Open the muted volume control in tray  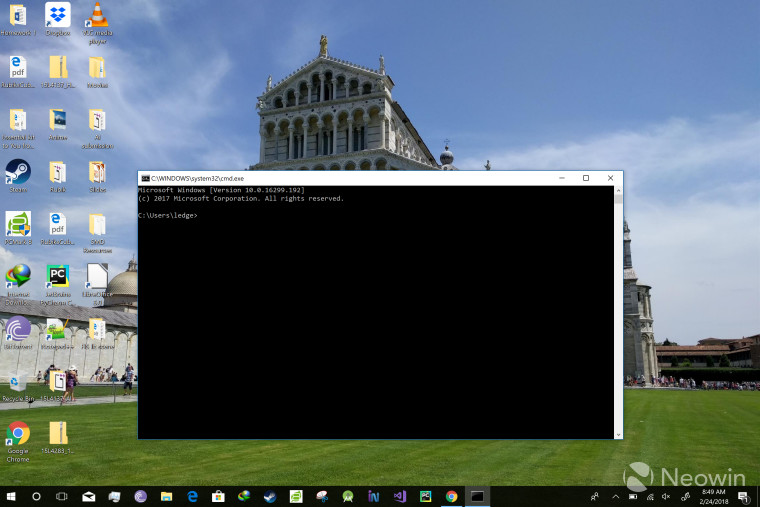pyautogui.click(x=666, y=496)
